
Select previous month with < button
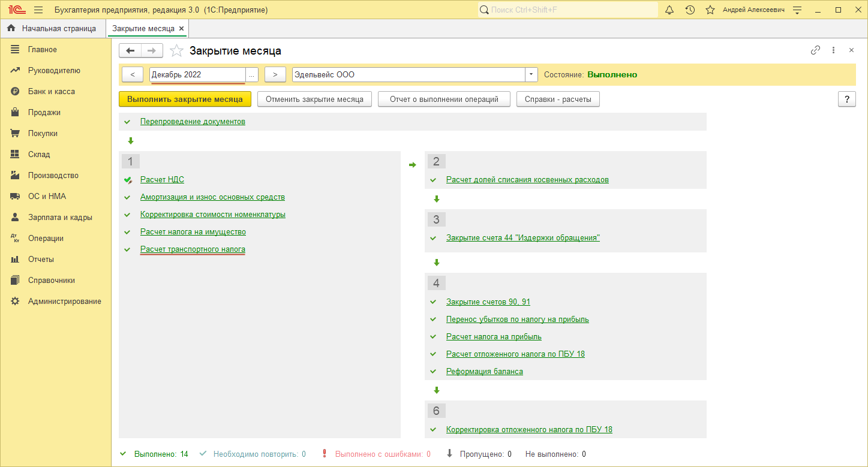(x=132, y=74)
